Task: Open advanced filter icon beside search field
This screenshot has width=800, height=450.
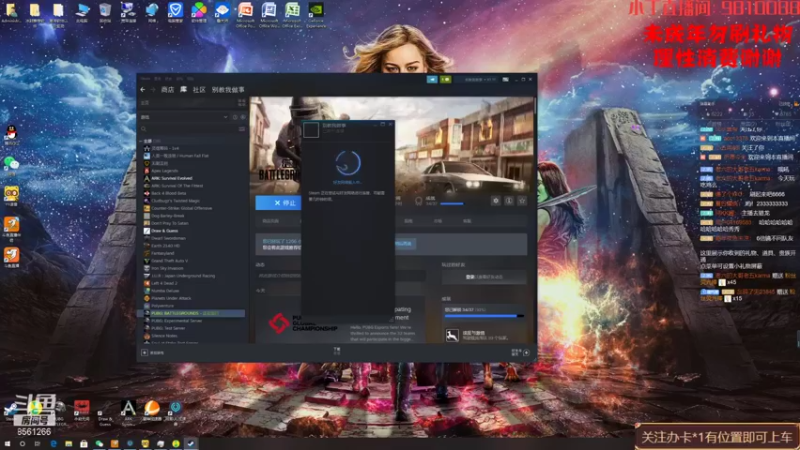Action: tap(242, 129)
